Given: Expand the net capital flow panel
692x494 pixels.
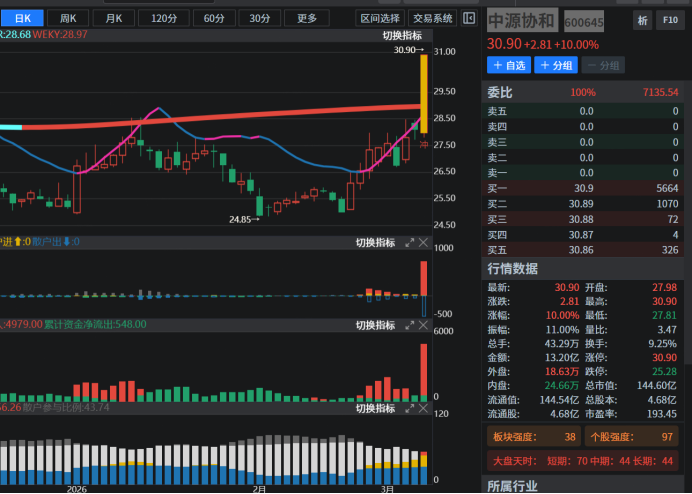Looking at the screenshot, I should pos(409,325).
